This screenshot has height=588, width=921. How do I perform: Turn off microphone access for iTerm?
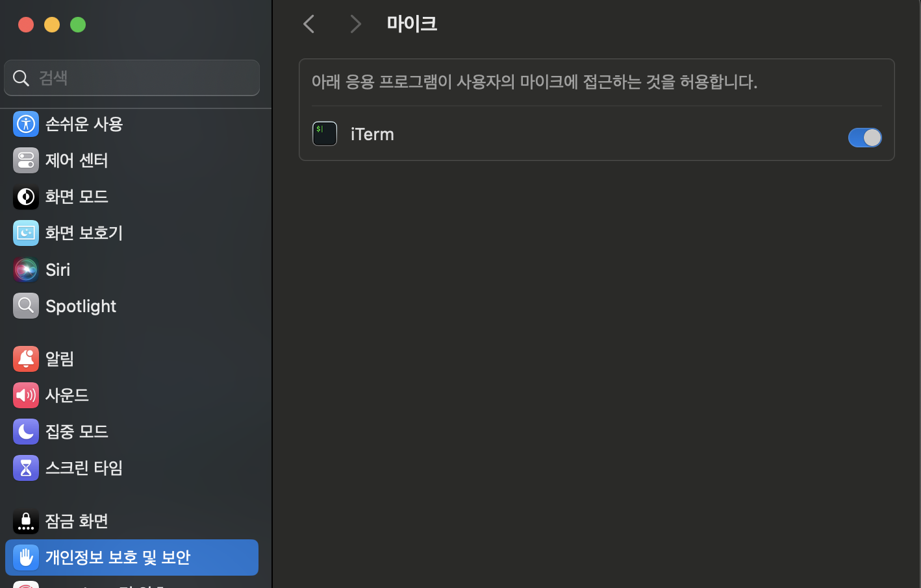pos(864,138)
